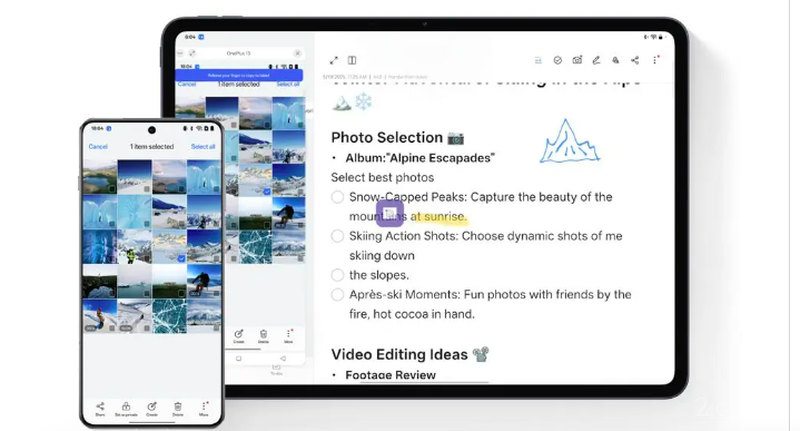Click the blue release-finger banner in the mirror window

pyautogui.click(x=239, y=75)
